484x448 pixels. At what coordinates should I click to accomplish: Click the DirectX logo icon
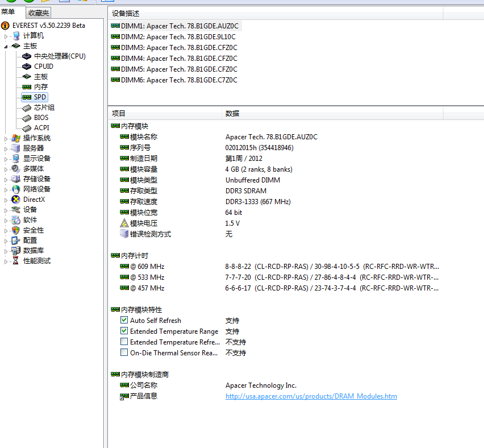click(16, 200)
